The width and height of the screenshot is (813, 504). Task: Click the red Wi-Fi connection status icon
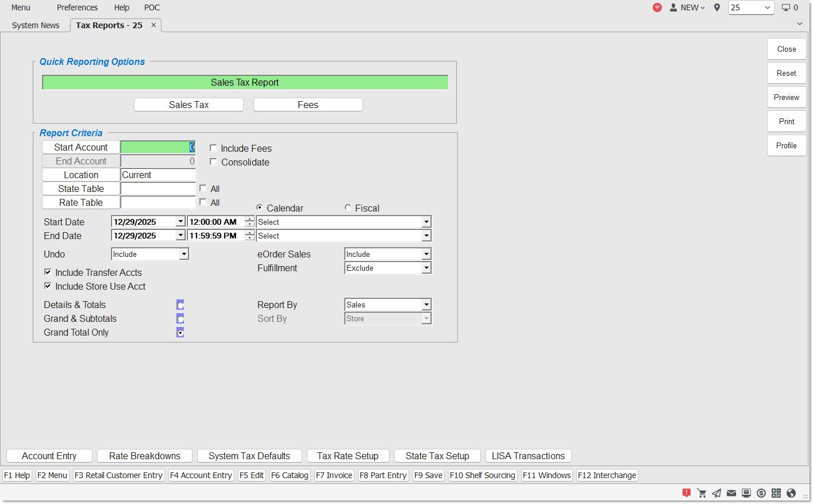coord(657,7)
